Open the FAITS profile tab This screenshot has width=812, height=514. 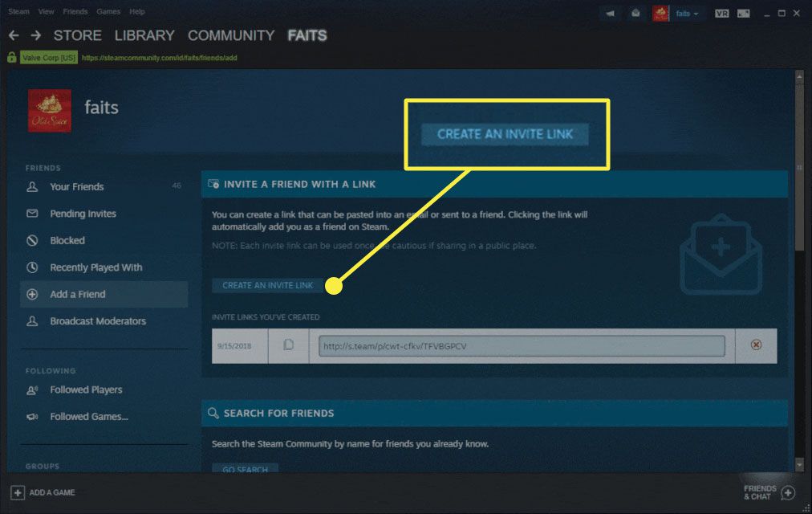(307, 35)
